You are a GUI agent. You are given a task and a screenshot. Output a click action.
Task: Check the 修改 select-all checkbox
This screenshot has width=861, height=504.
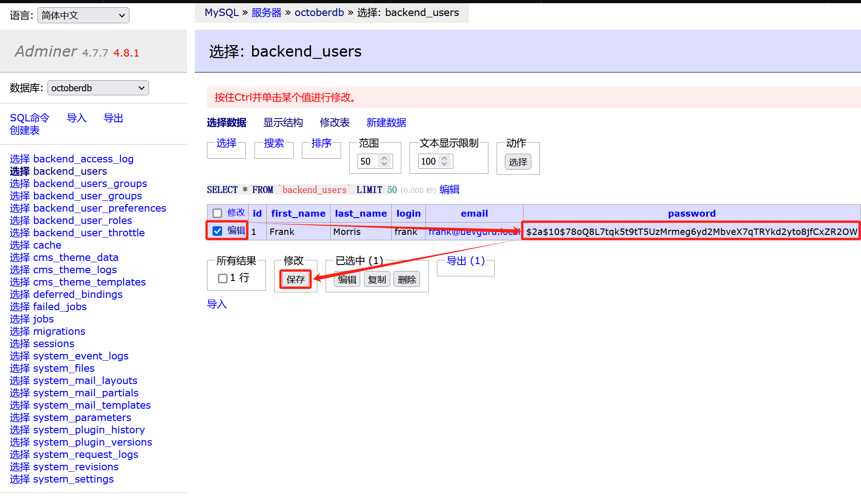(x=217, y=212)
